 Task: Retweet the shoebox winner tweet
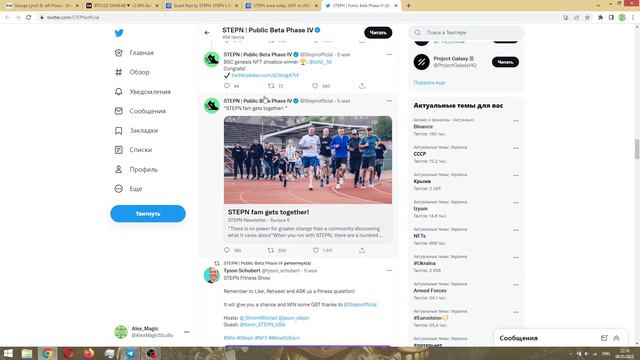click(271, 86)
